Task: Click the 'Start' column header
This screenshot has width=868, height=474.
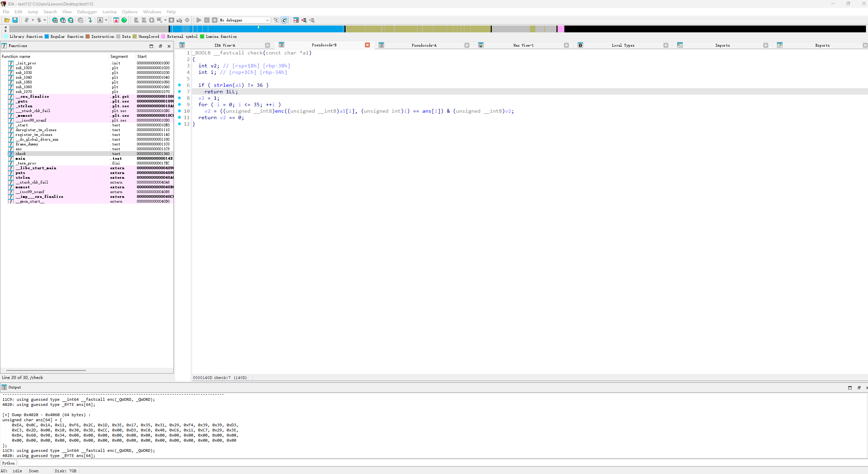Action: 154,57
